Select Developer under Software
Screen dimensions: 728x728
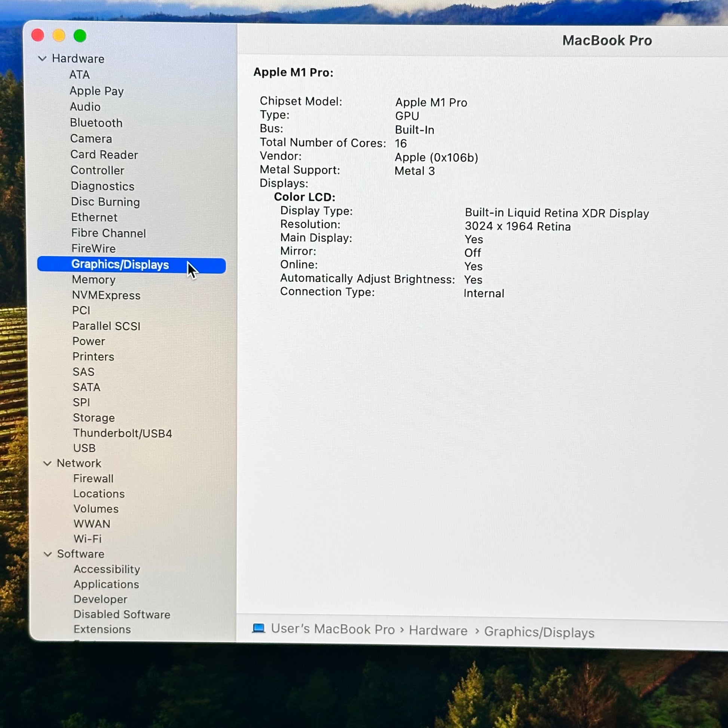click(101, 599)
